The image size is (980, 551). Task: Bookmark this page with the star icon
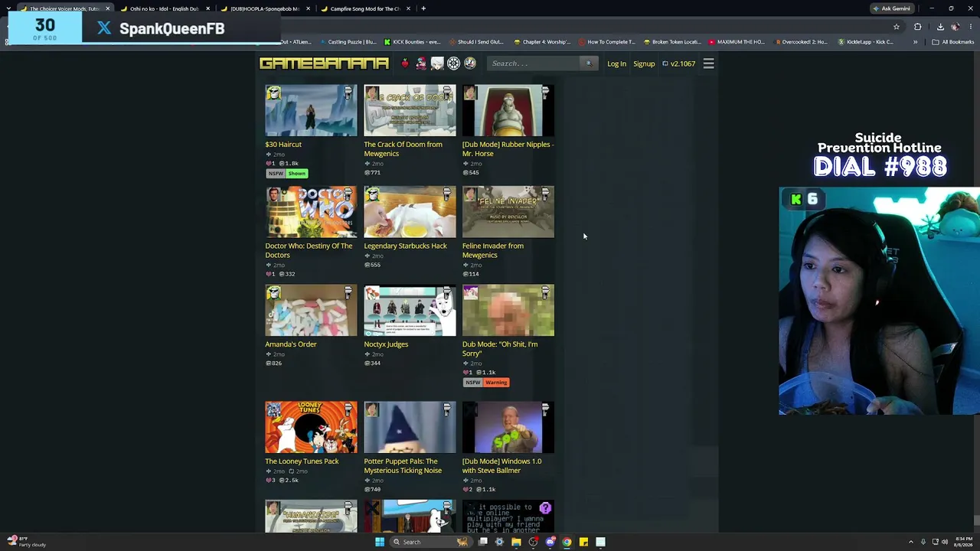[897, 27]
